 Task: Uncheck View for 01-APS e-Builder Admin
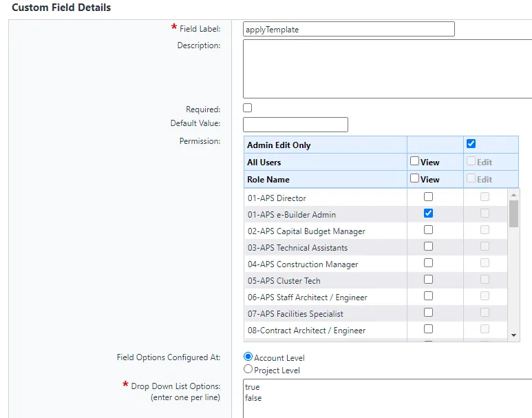coord(428,213)
